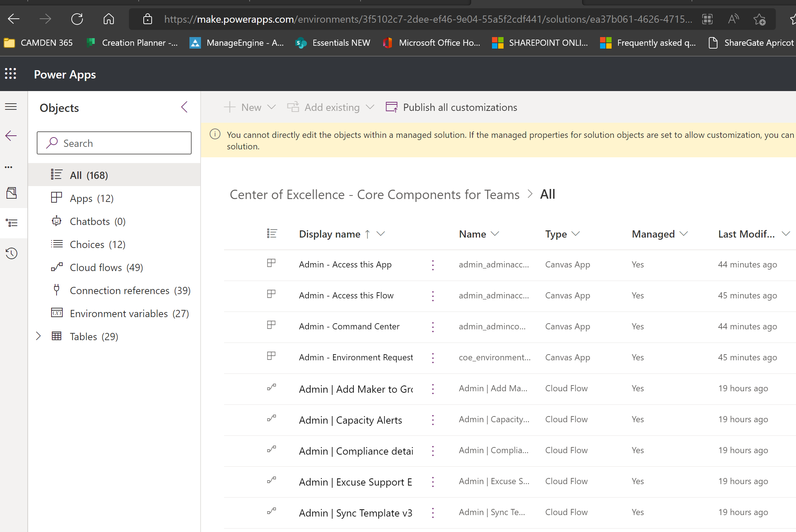Click the Cloud flows icon in Objects pane
This screenshot has height=532, width=796.
(x=57, y=267)
